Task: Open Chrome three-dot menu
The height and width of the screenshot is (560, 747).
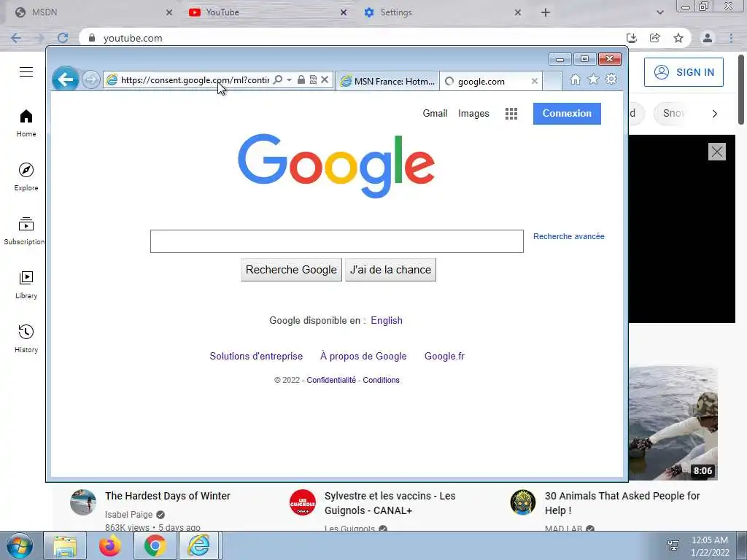Action: [731, 38]
